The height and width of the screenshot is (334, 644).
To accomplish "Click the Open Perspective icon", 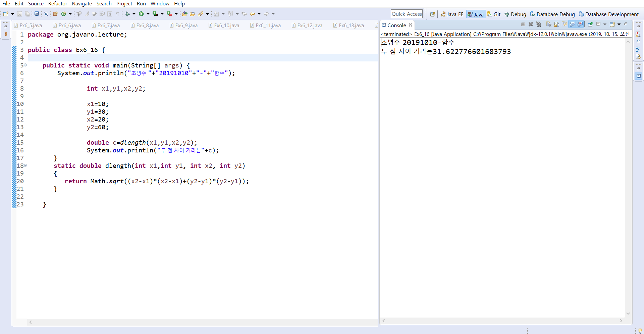I will point(433,14).
